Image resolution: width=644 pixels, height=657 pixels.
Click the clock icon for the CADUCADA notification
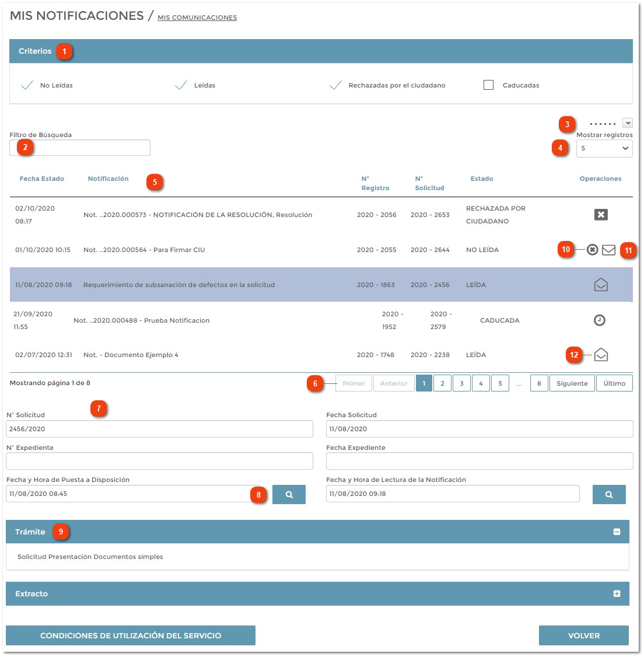coord(599,320)
